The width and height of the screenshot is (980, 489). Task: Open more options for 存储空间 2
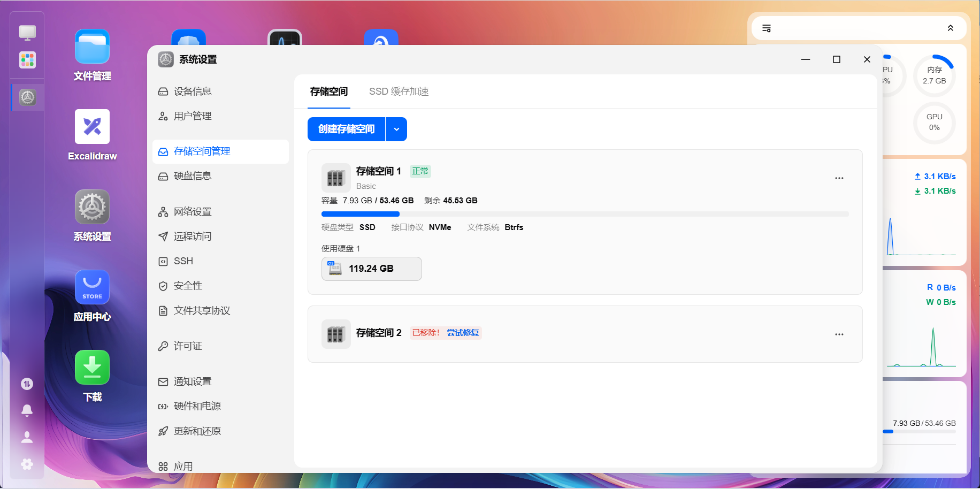pyautogui.click(x=839, y=334)
